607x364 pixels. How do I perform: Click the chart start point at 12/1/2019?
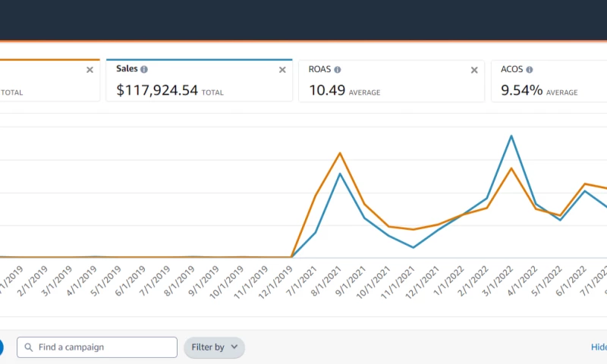[292, 257]
